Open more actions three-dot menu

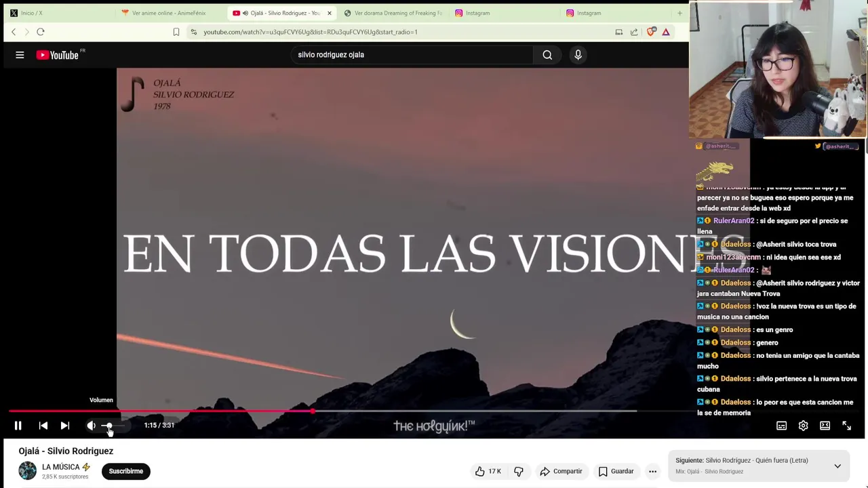tap(652, 471)
